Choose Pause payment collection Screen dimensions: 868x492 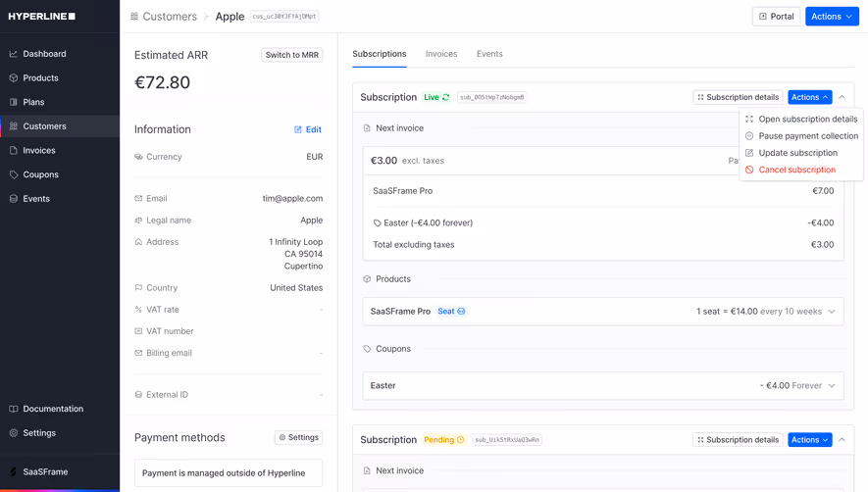pos(801,136)
